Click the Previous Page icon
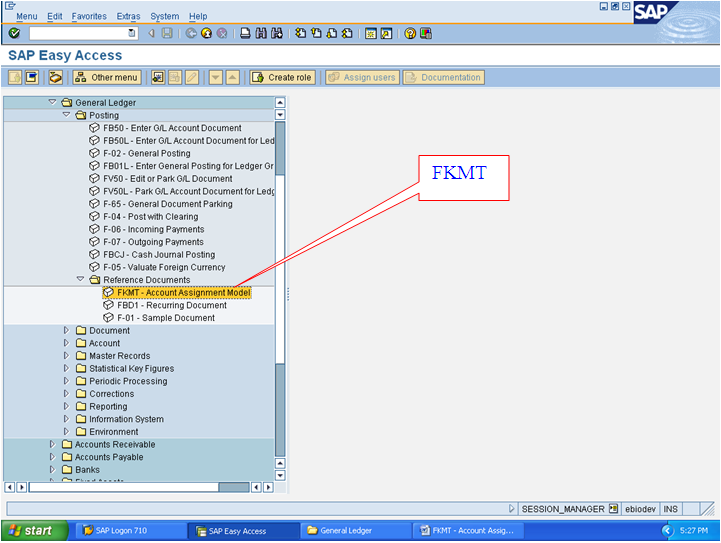Screen dimensions: 721x543 [316, 33]
